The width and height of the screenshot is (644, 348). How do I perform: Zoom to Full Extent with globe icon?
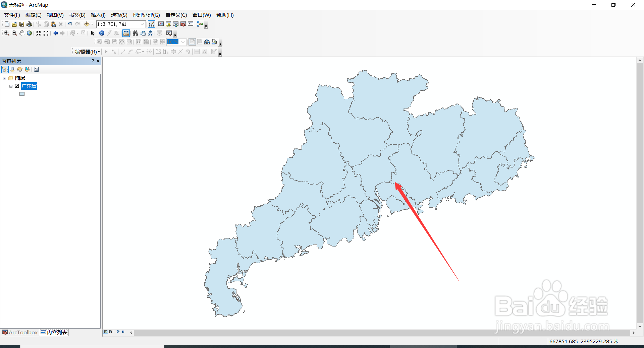tap(29, 33)
